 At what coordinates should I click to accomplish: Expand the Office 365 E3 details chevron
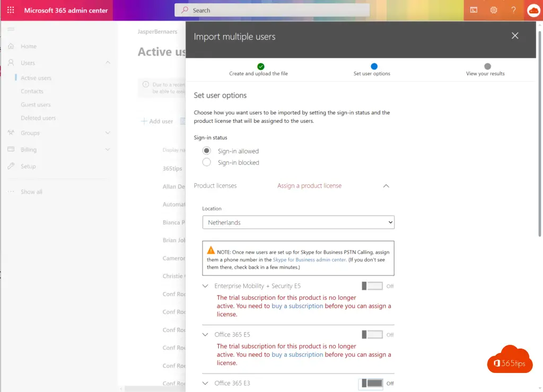[x=205, y=384]
